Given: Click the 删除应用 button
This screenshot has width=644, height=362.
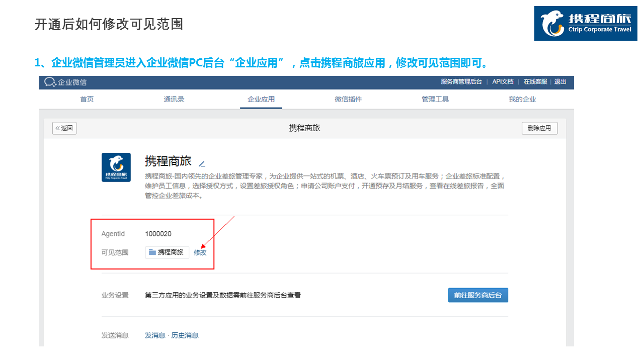Looking at the screenshot, I should click(x=539, y=128).
